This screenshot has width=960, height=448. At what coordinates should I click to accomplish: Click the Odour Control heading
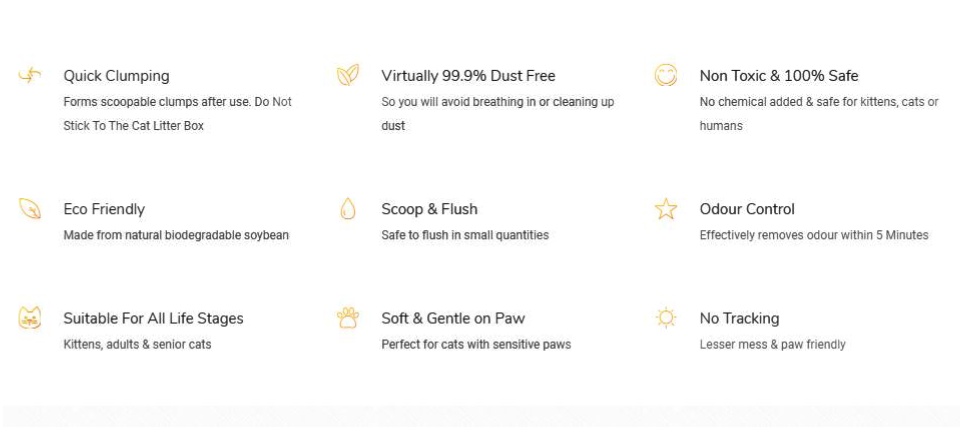(747, 210)
